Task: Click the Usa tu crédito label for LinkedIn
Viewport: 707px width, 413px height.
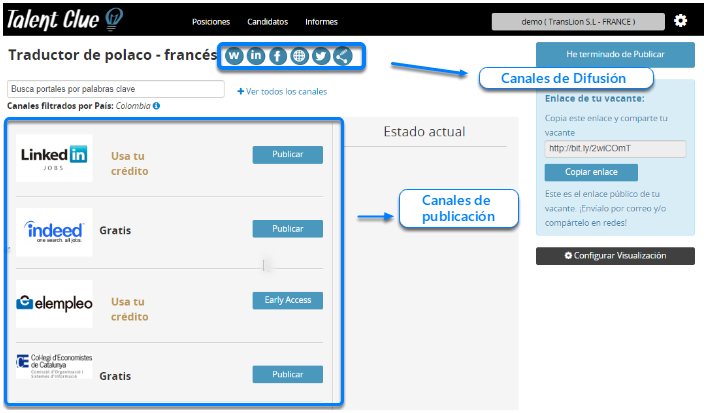Action: coord(129,164)
